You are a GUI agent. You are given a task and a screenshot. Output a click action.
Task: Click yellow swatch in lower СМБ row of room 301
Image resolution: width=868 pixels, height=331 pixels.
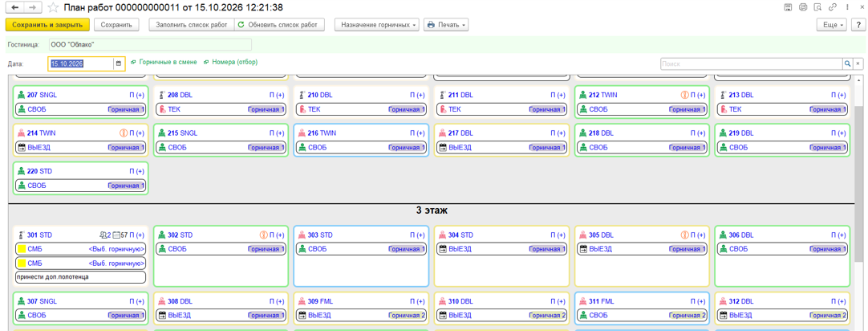(21, 264)
